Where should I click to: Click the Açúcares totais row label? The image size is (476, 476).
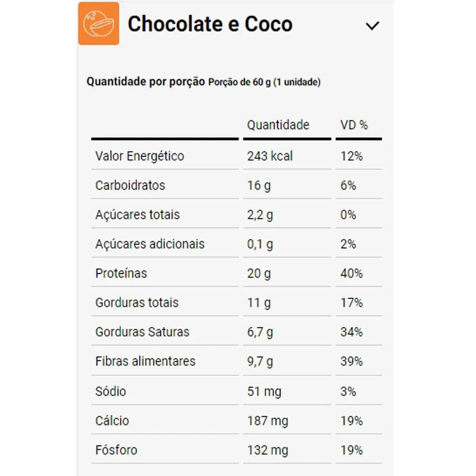138,215
